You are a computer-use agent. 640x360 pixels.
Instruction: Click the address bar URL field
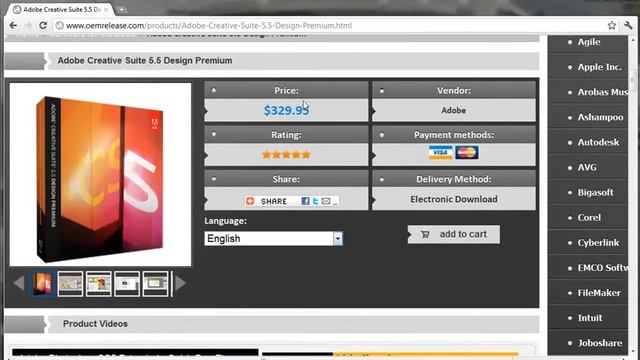[331, 25]
